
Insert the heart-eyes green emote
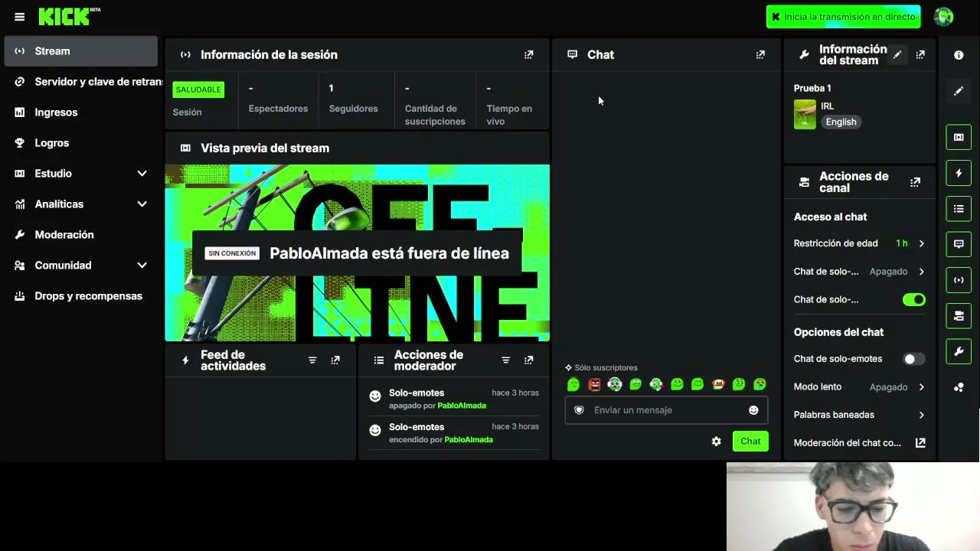(x=759, y=384)
